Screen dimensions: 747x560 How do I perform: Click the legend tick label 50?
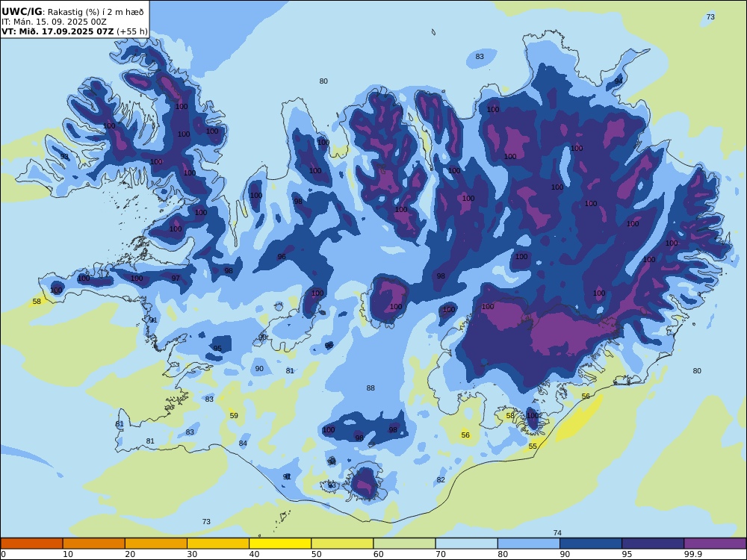click(316, 554)
